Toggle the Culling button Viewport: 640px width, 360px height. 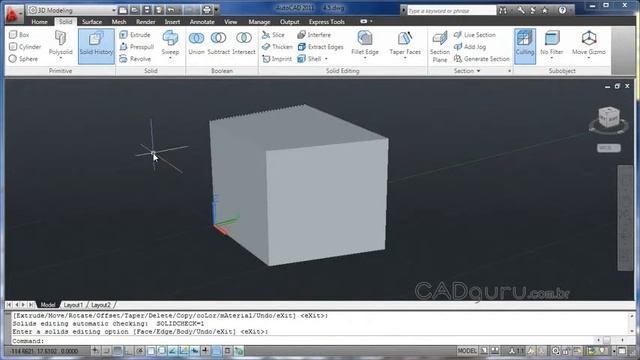coord(525,46)
